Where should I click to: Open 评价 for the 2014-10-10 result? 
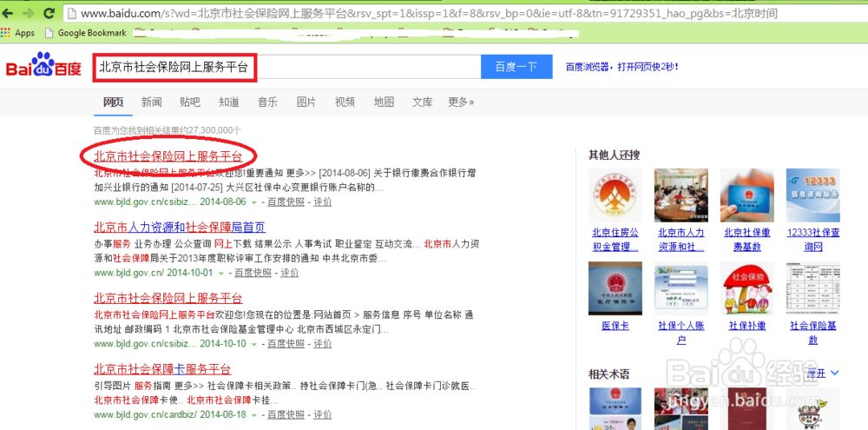click(323, 343)
